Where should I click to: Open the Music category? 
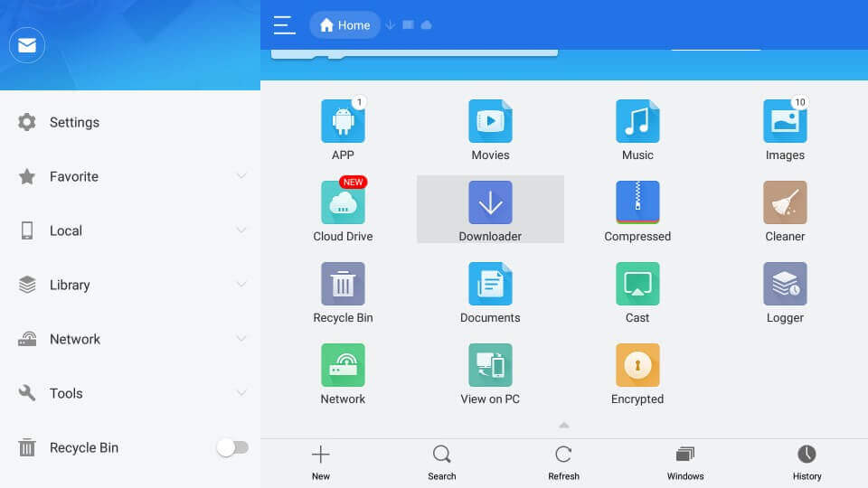point(637,121)
